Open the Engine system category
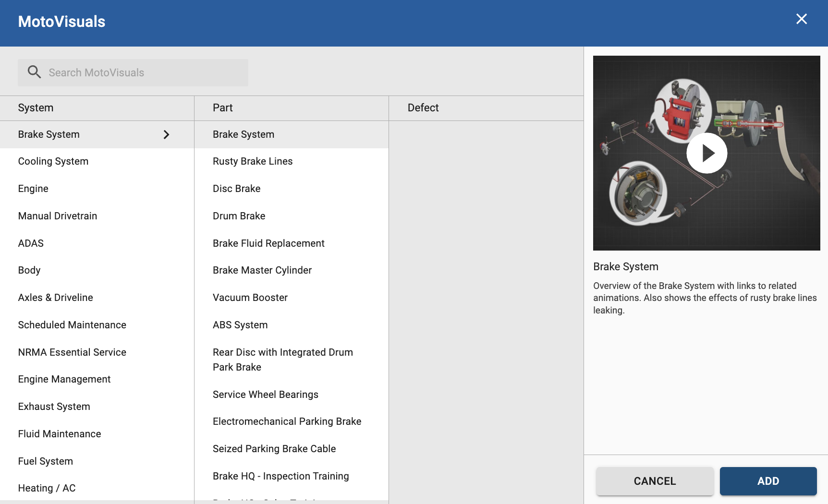This screenshot has height=504, width=828. (97, 189)
